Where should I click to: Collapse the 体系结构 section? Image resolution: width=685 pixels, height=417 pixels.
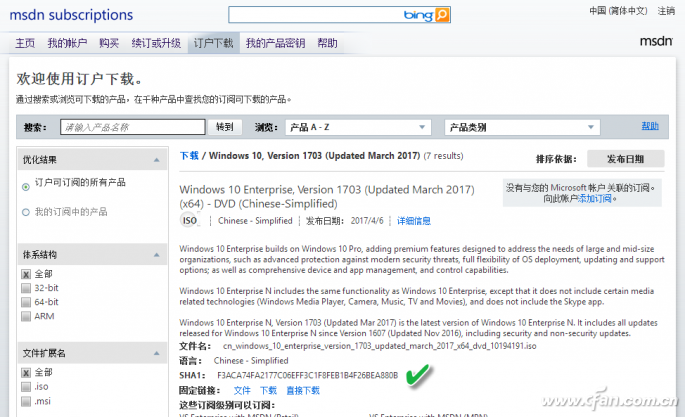pyautogui.click(x=156, y=255)
